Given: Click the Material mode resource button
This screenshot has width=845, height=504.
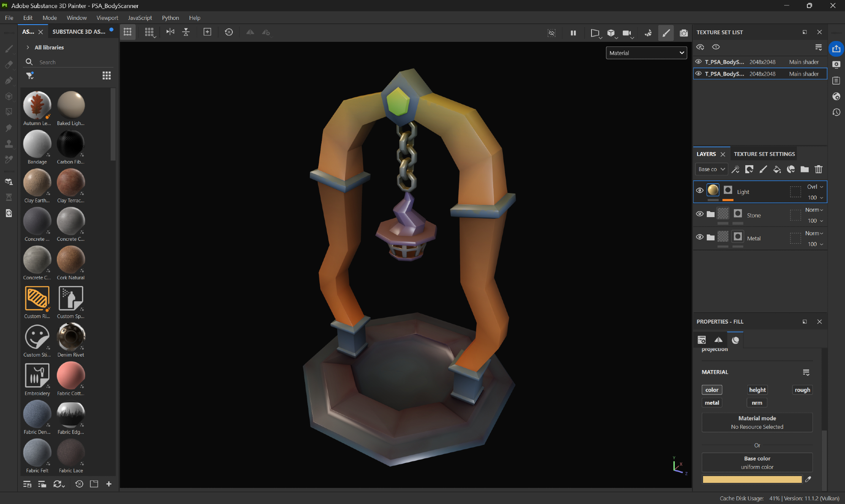Looking at the screenshot, I should [757, 422].
